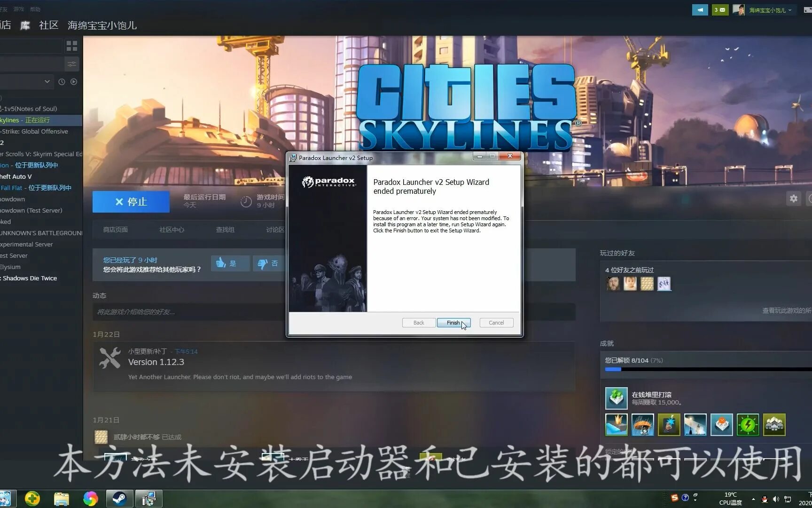Open the library filter options icon
Image resolution: width=812 pixels, height=508 pixels.
click(72, 63)
